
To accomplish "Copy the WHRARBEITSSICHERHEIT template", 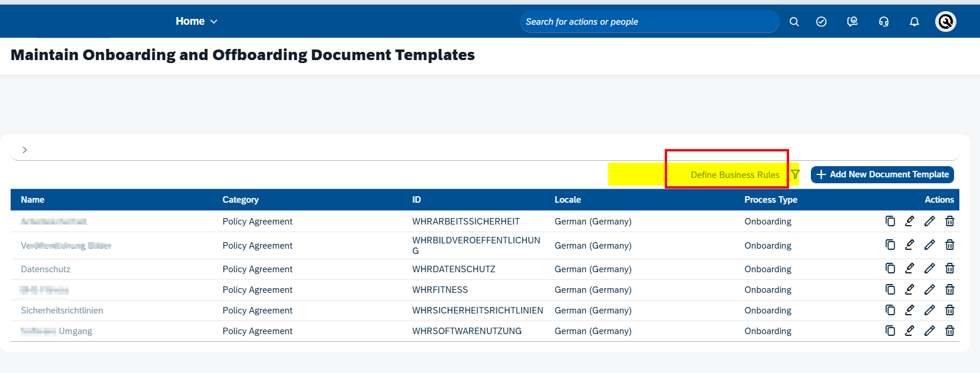I will pyautogui.click(x=890, y=221).
